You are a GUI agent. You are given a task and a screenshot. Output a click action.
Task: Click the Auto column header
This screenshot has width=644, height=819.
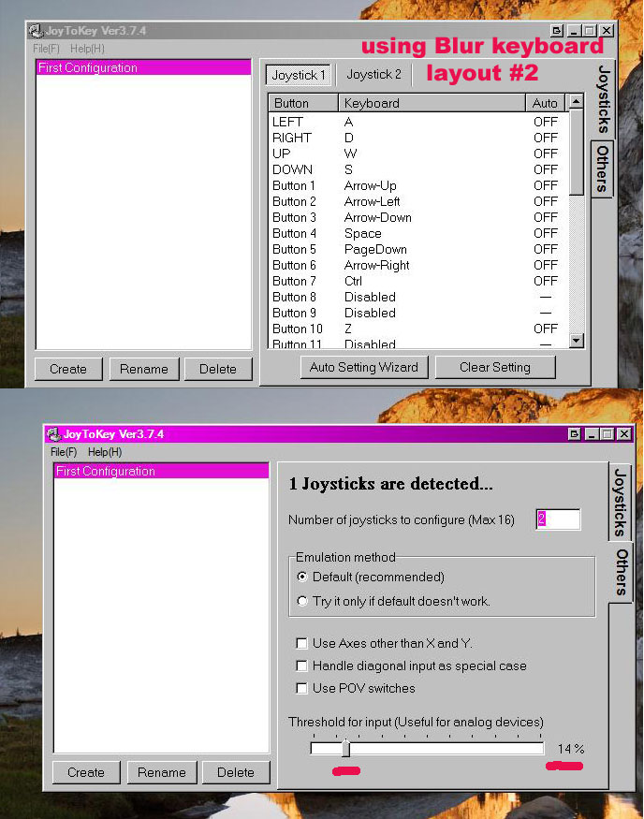(x=546, y=103)
